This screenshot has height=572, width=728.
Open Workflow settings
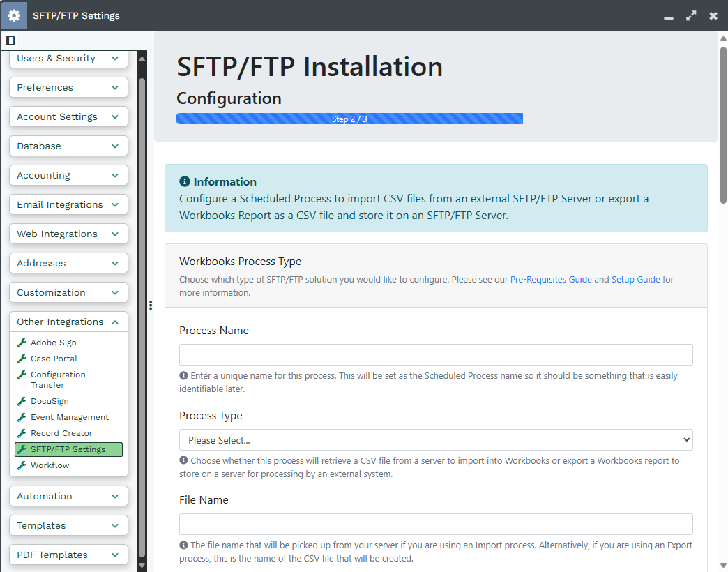(50, 465)
